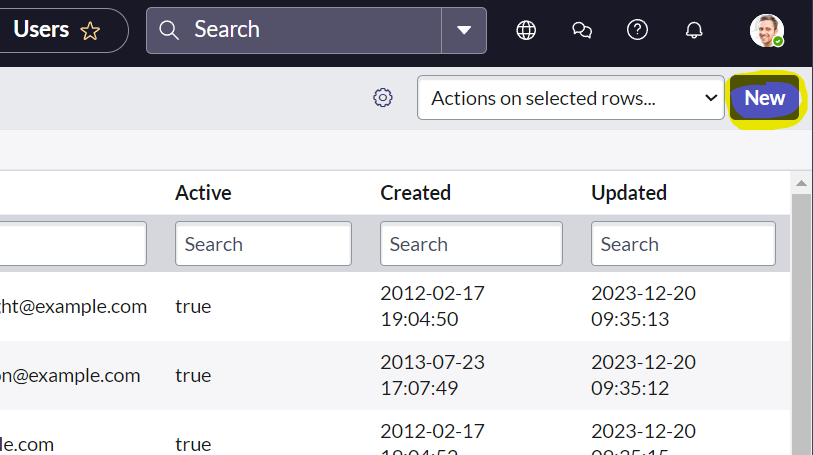Expand the global search dropdown arrow
Screen dimensions: 813x455
click(464, 30)
